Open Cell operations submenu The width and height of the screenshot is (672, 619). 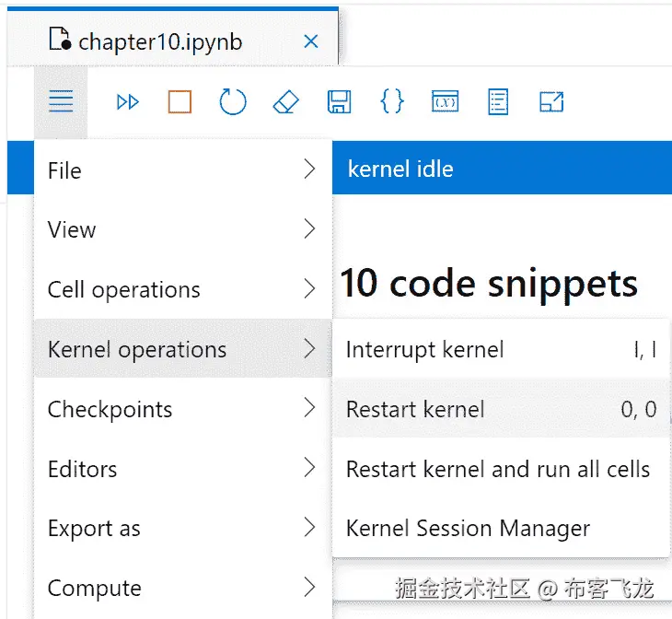[x=183, y=289]
